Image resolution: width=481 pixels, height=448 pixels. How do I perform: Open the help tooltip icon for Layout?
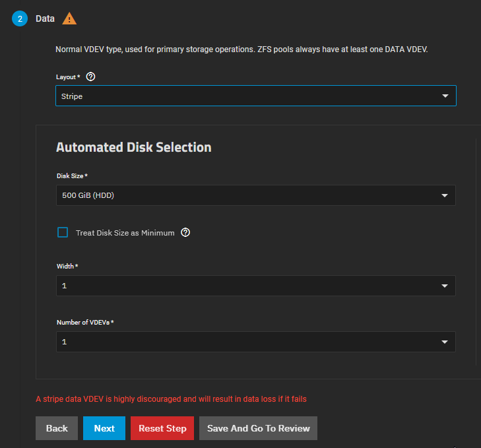[x=91, y=77]
